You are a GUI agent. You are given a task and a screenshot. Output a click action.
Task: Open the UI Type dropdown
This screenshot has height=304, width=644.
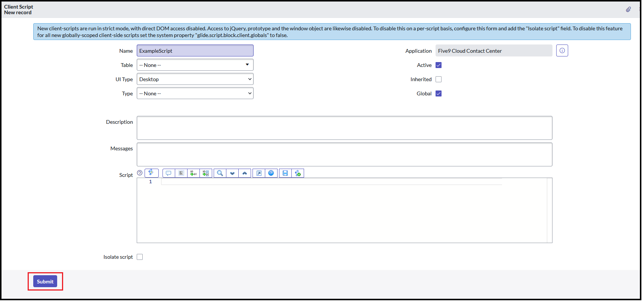click(x=195, y=79)
